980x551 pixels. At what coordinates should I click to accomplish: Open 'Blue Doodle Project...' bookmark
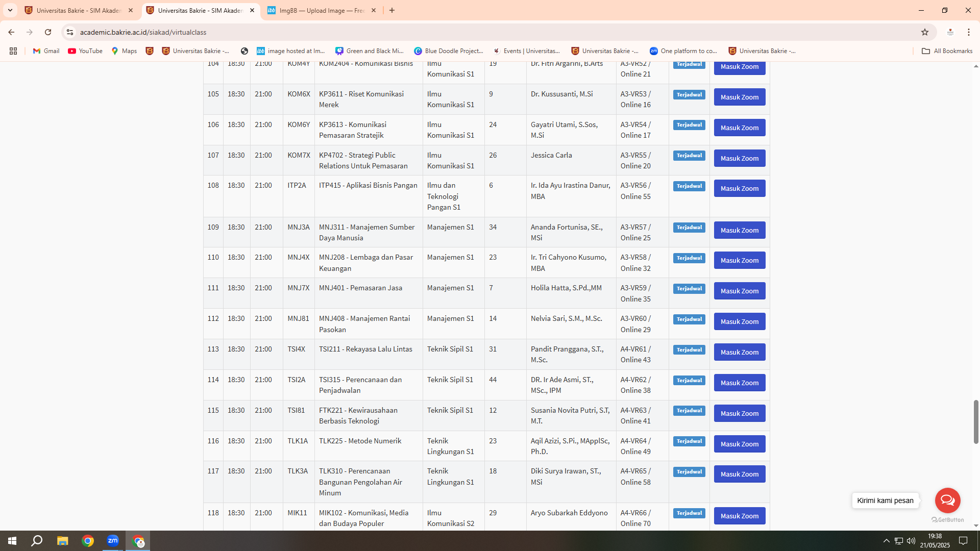tap(449, 51)
